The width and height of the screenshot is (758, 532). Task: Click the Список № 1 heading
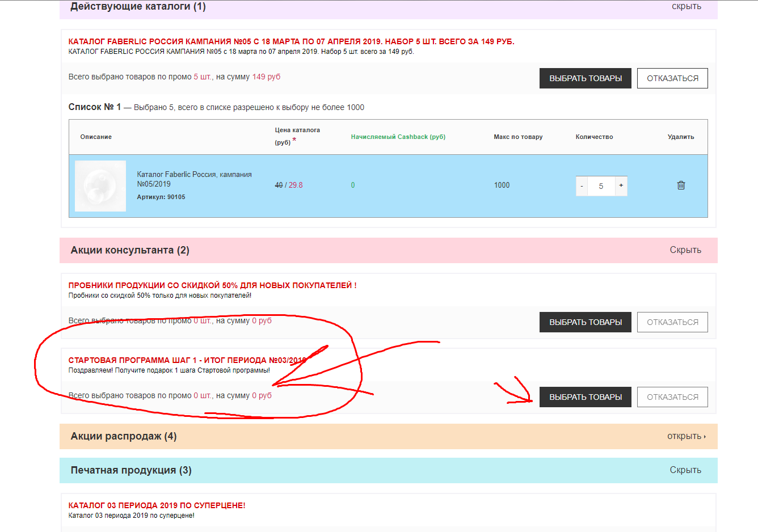[x=95, y=107]
